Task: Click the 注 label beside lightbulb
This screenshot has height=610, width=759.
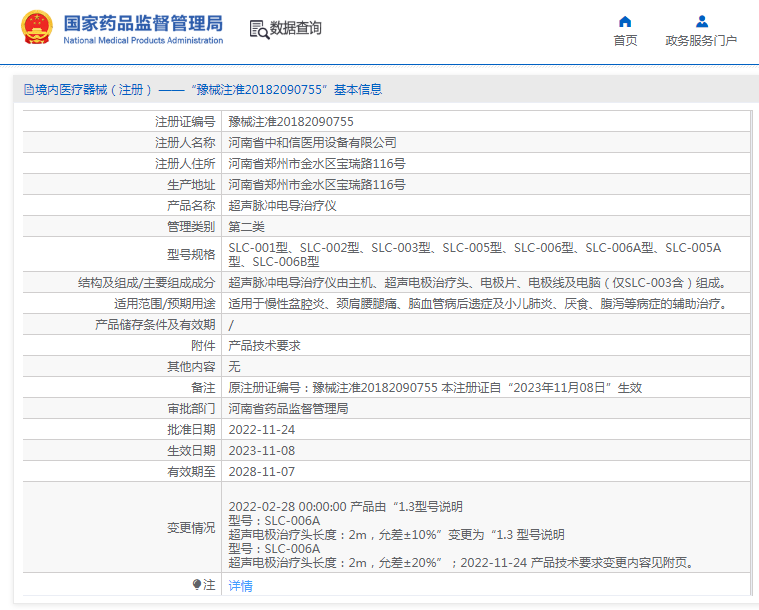Action: [x=209, y=585]
